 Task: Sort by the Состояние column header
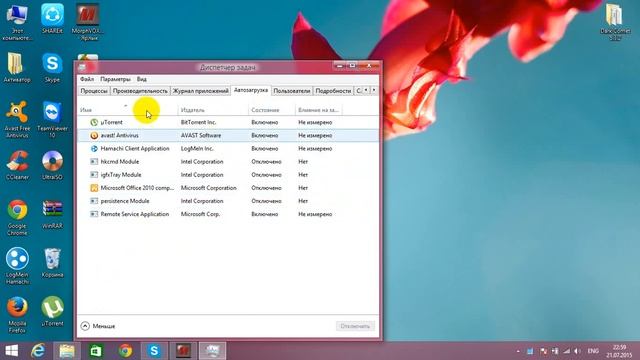coord(272,110)
